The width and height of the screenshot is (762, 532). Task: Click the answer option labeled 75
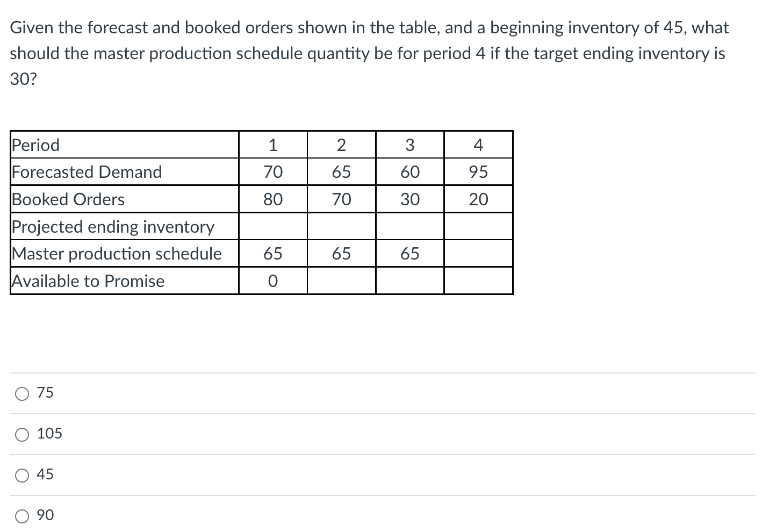[45, 392]
